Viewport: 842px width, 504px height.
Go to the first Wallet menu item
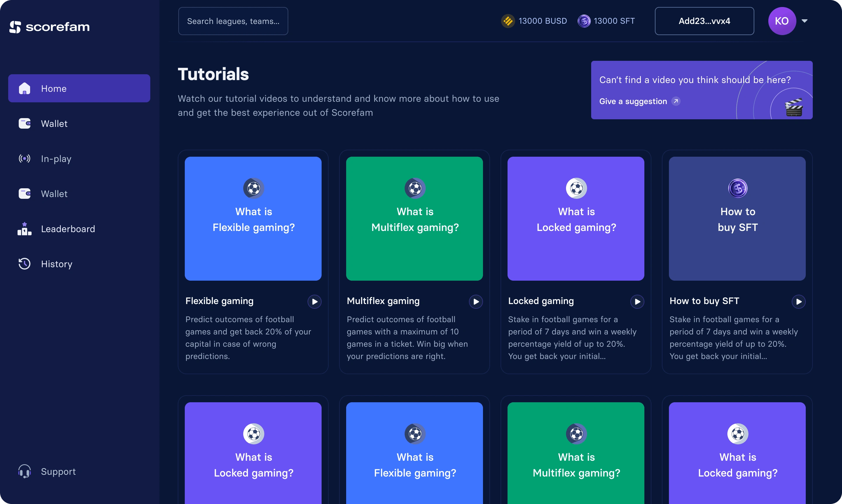coord(54,124)
